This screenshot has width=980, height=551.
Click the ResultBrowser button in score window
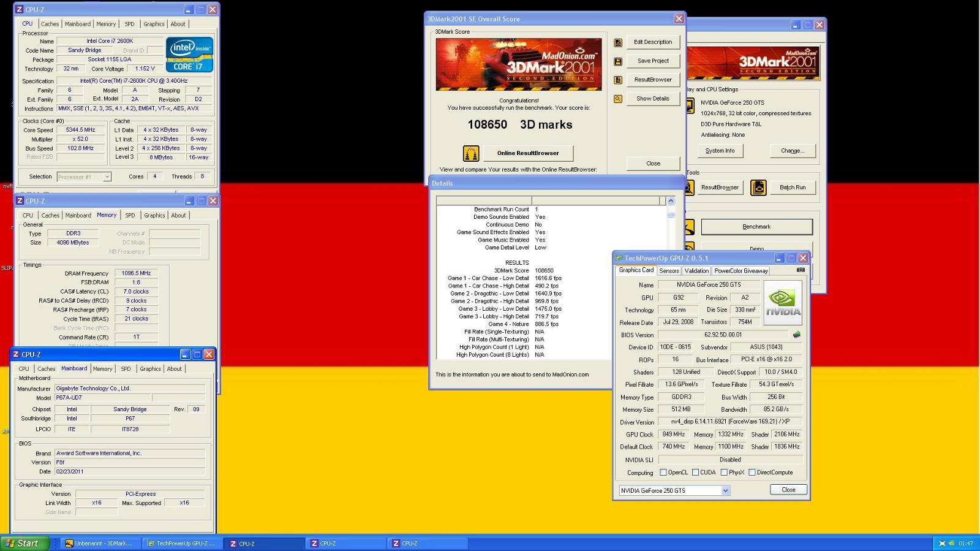point(653,80)
